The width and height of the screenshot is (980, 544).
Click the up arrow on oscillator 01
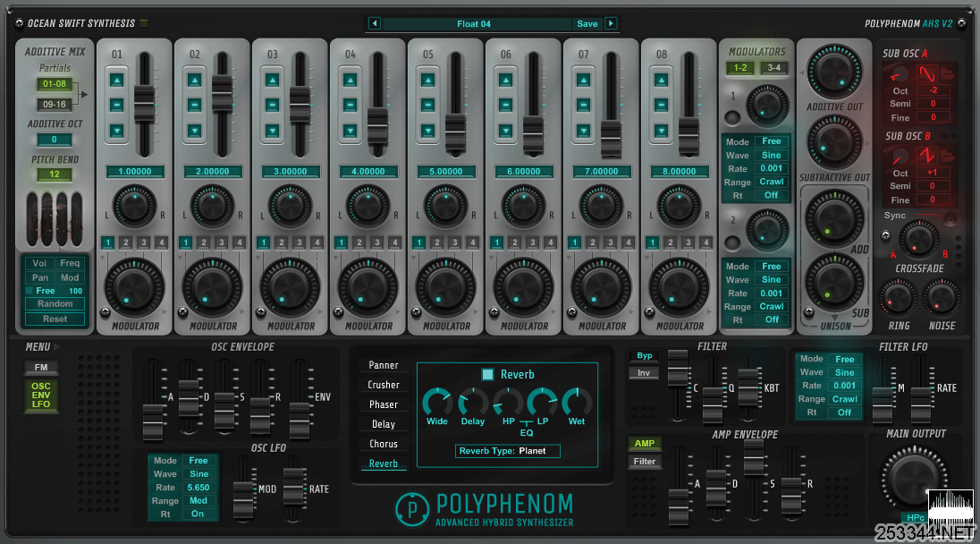(117, 80)
